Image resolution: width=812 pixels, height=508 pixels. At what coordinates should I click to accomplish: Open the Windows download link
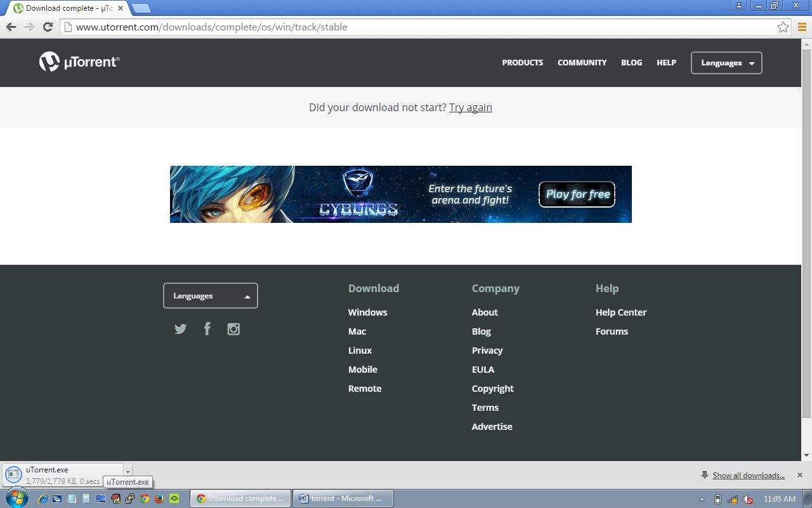[368, 312]
